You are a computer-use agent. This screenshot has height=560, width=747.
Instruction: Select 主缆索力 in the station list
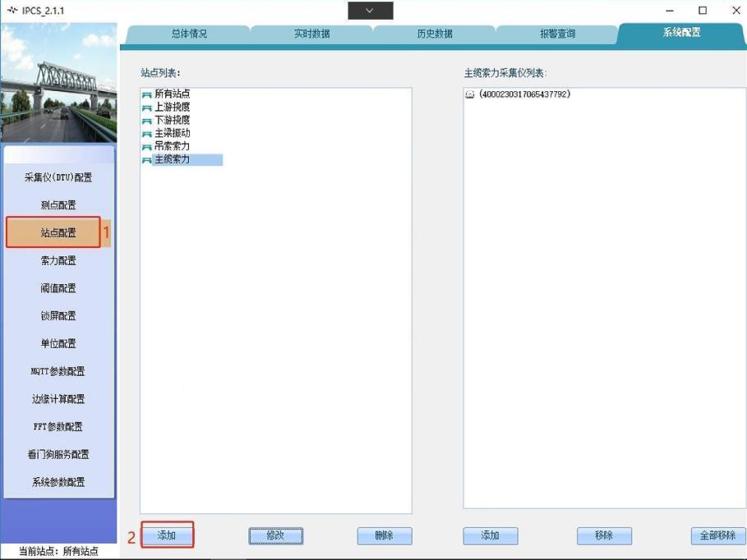pos(172,159)
